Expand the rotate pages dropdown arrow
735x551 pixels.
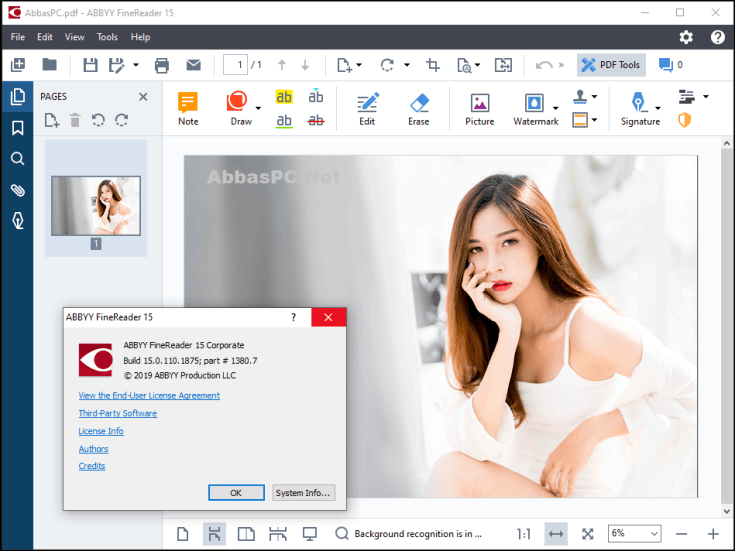coord(407,65)
